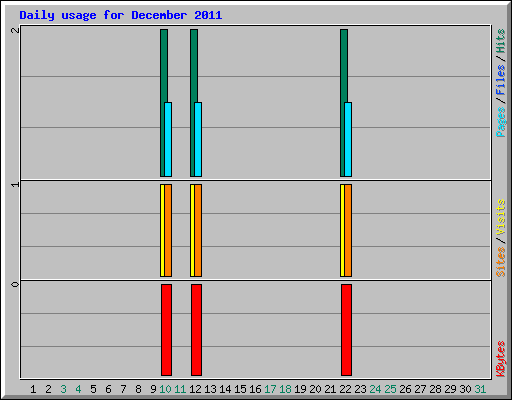Click the orange Sites bar for day 10

pos(168,230)
